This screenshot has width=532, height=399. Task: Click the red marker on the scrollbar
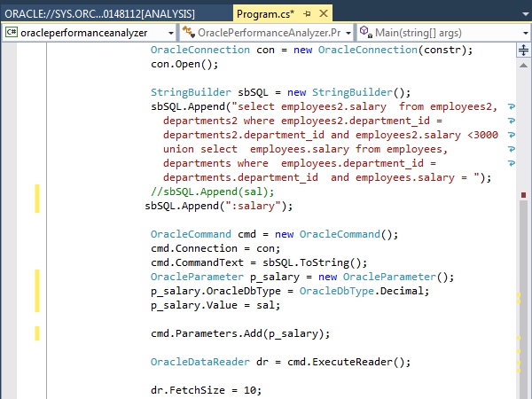tap(523, 195)
